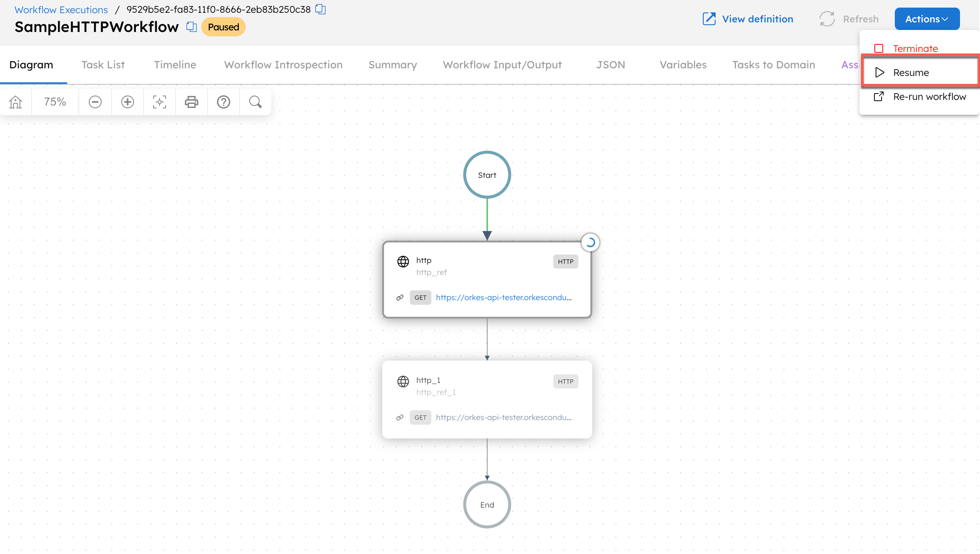Open the Workflow Introspection tab
The image size is (980, 554).
(283, 64)
